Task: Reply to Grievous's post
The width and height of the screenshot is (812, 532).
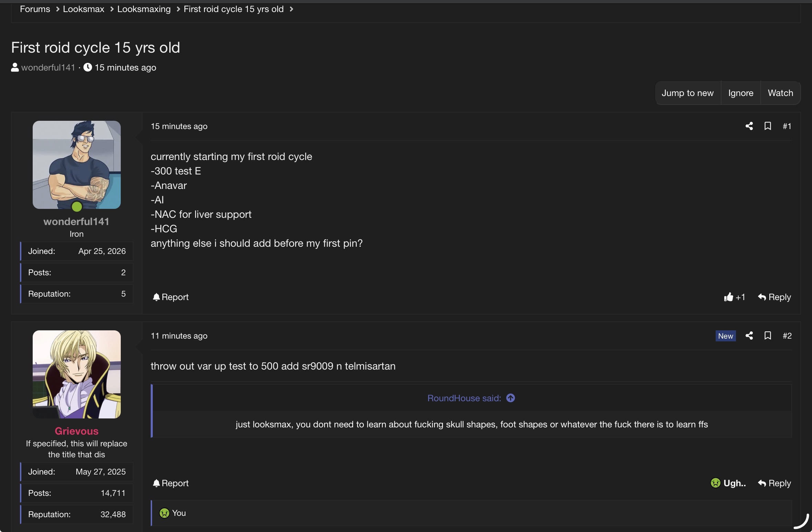Action: click(774, 483)
